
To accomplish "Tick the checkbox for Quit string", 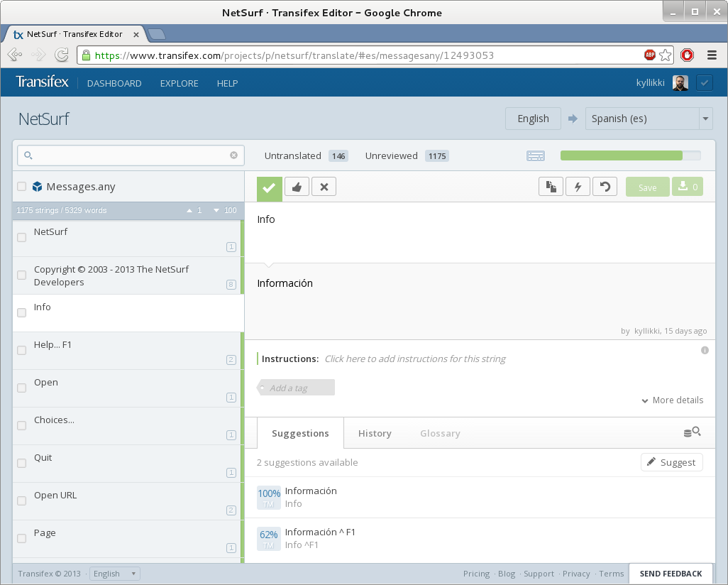I will click(x=21, y=464).
